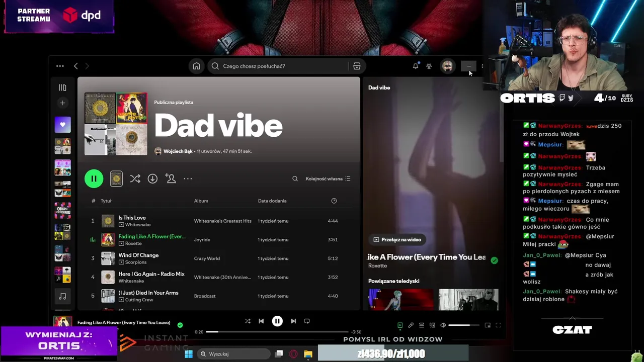Pause playback in bottom player bar
Screen dimensions: 644x362
coord(277,321)
